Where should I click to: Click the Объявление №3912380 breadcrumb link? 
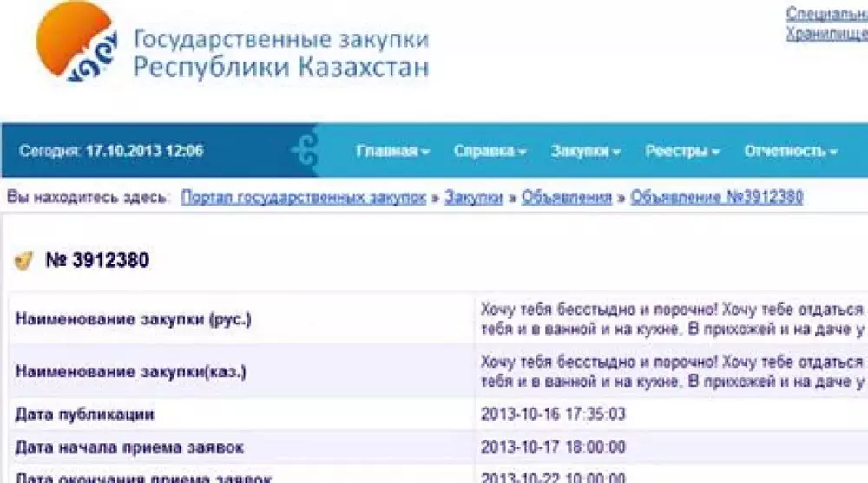tap(716, 198)
